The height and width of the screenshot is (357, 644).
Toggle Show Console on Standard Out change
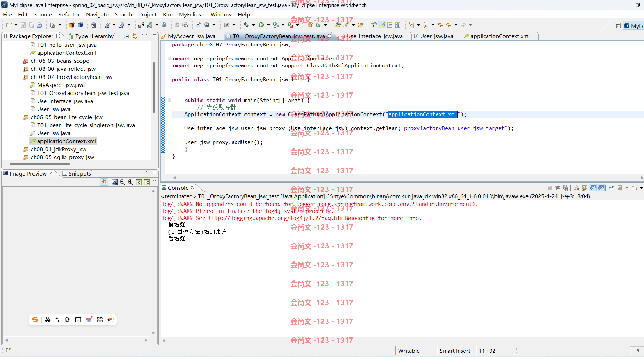(593, 188)
